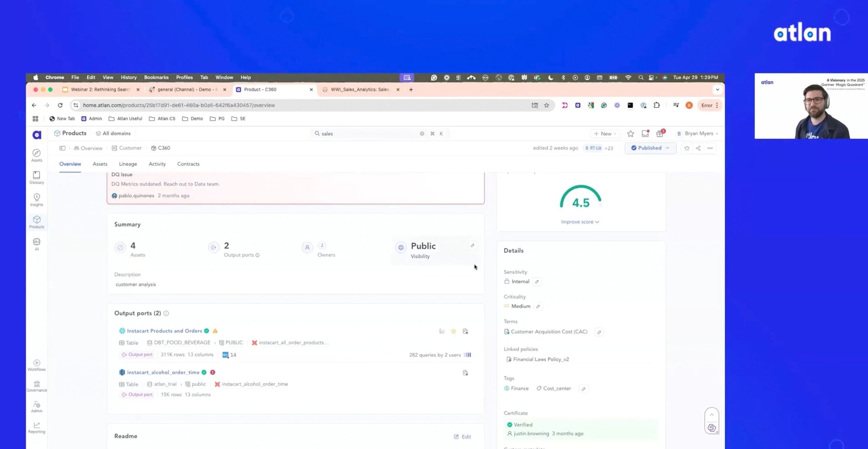Image resolution: width=868 pixels, height=449 pixels.
Task: Click the Finance tag
Action: coord(516,388)
